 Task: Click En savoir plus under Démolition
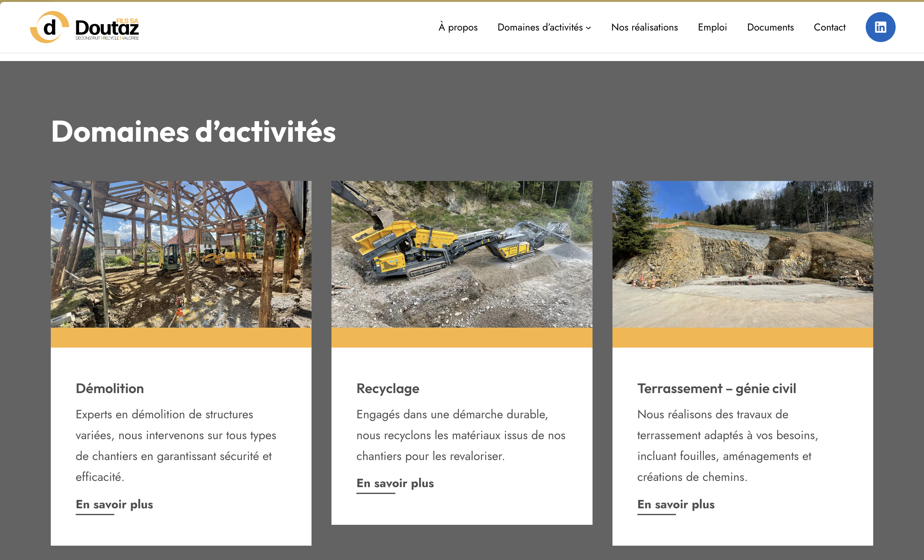tap(114, 504)
